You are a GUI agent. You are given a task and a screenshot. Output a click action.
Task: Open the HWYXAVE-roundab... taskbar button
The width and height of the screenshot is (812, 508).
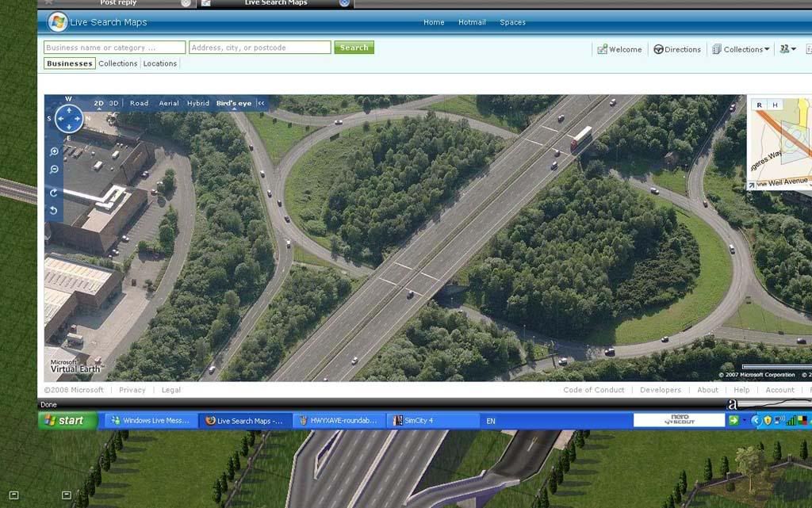[x=339, y=421]
